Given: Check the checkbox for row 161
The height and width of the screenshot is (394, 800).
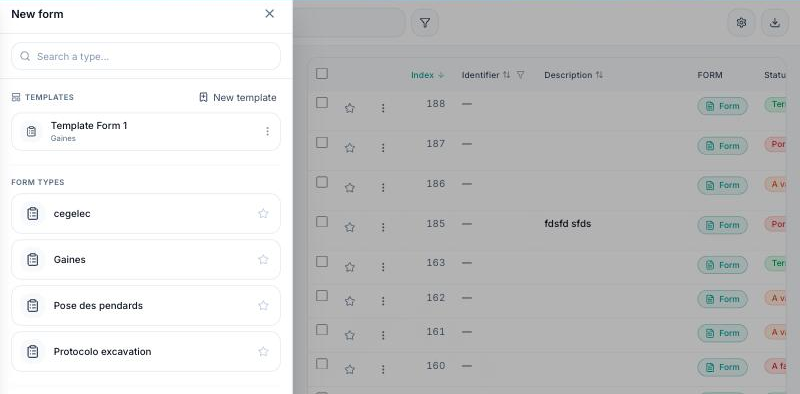Looking at the screenshot, I should pos(322,330).
